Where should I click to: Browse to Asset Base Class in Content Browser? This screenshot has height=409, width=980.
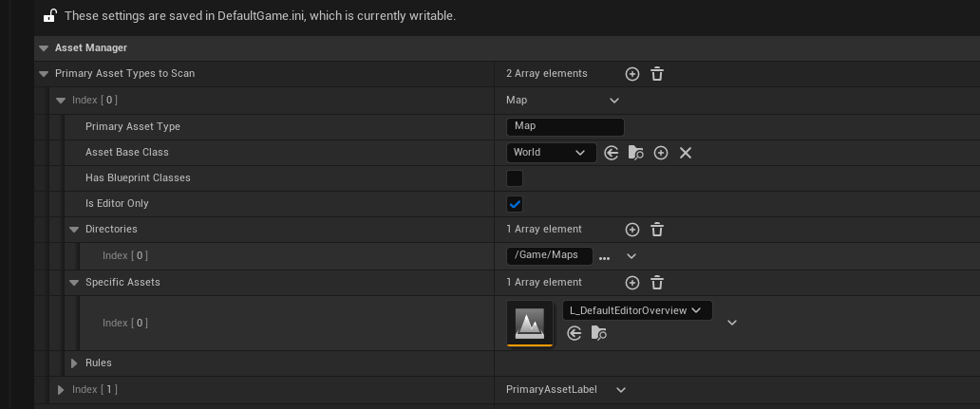[636, 153]
